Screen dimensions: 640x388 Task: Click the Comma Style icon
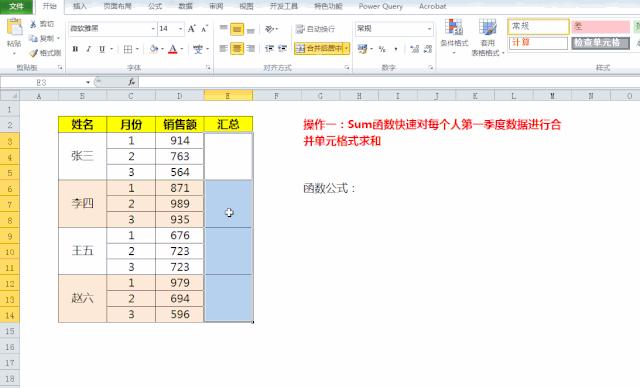tap(396, 49)
